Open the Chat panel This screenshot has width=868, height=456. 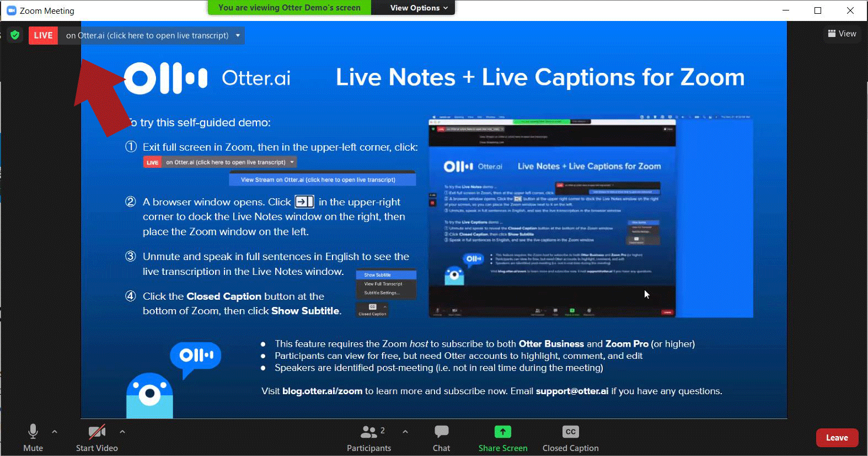[x=441, y=438]
